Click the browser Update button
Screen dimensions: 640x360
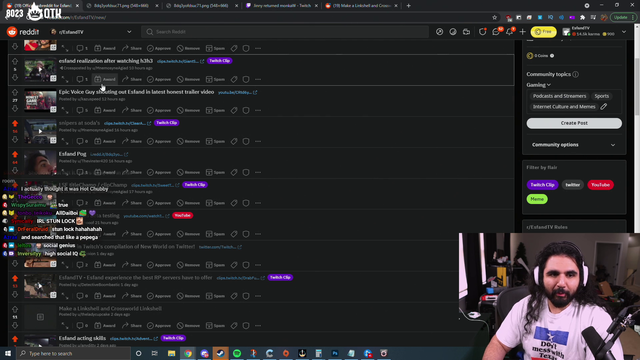tap(623, 17)
